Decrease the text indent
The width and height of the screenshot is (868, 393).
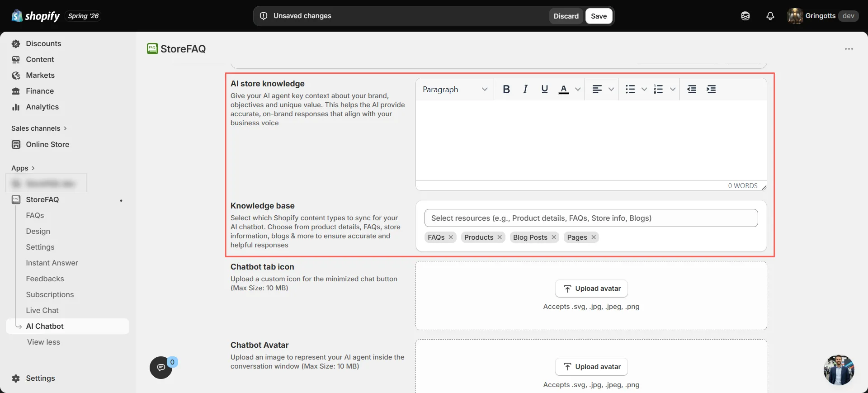(x=692, y=90)
